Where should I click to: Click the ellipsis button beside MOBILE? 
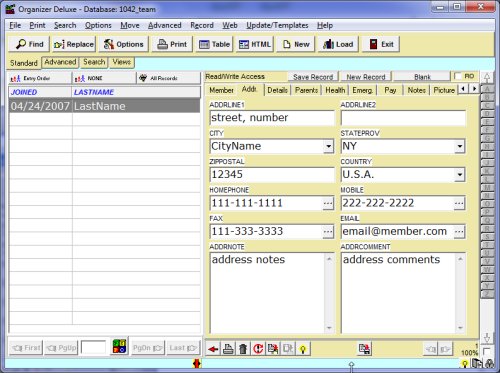pos(459,203)
